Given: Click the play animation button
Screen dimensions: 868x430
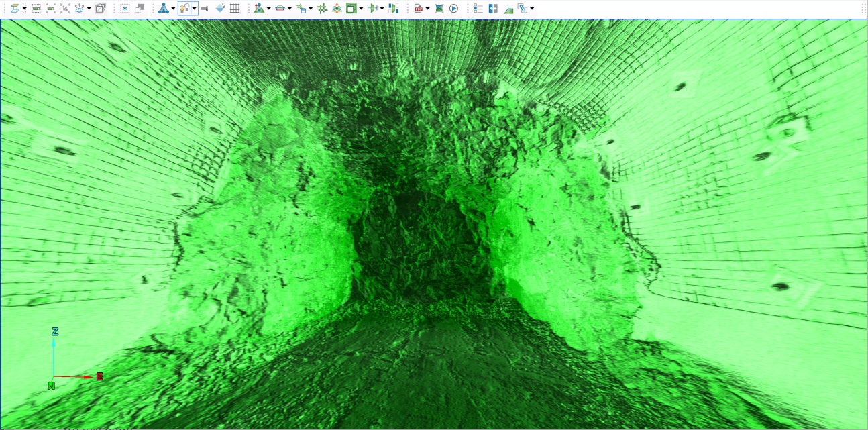Looking at the screenshot, I should [x=453, y=9].
